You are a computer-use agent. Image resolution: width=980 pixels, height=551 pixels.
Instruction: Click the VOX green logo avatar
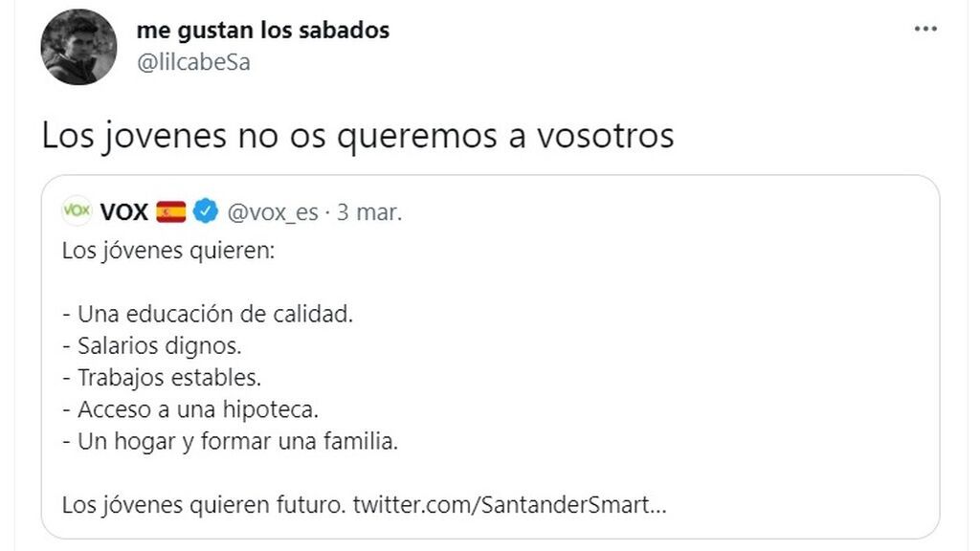(77, 210)
